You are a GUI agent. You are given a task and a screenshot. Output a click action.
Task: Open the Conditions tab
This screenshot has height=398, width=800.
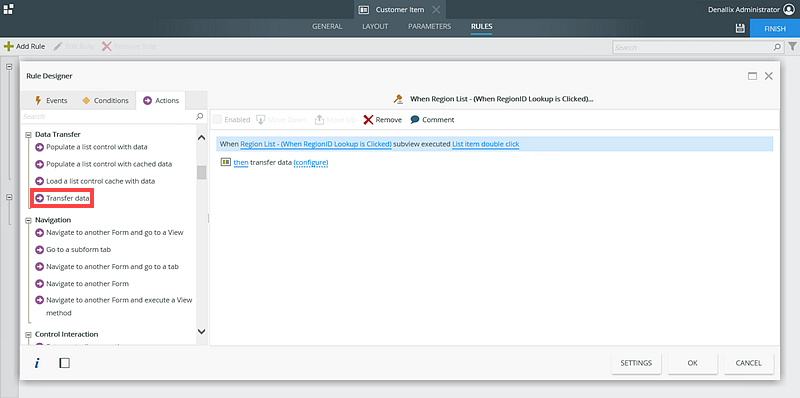point(106,101)
